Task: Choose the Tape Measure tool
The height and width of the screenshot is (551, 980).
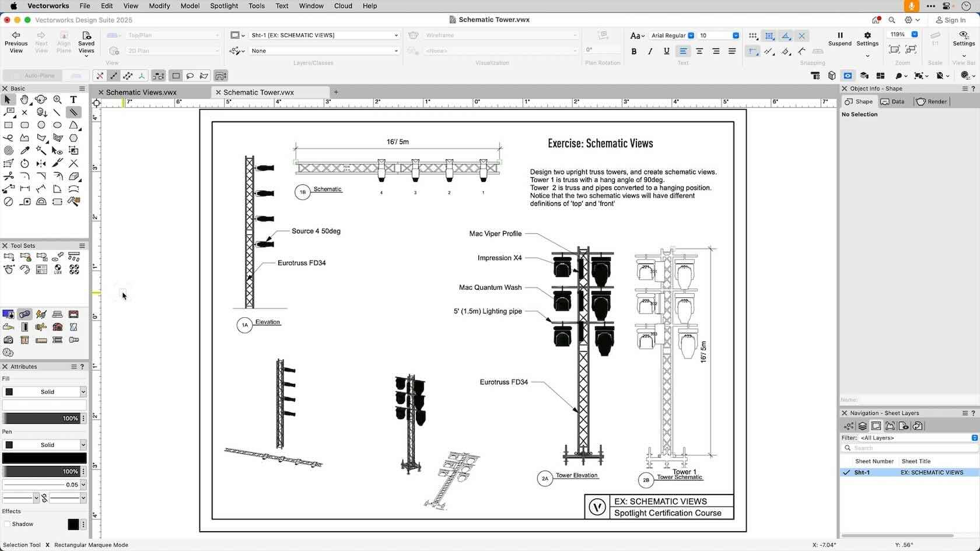Action: coord(26,201)
